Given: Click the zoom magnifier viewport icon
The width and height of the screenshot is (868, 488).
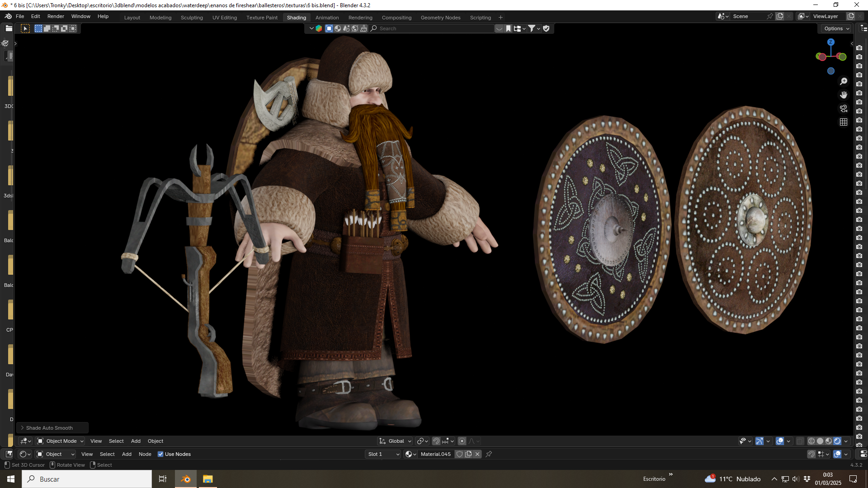Looking at the screenshot, I should point(844,81).
